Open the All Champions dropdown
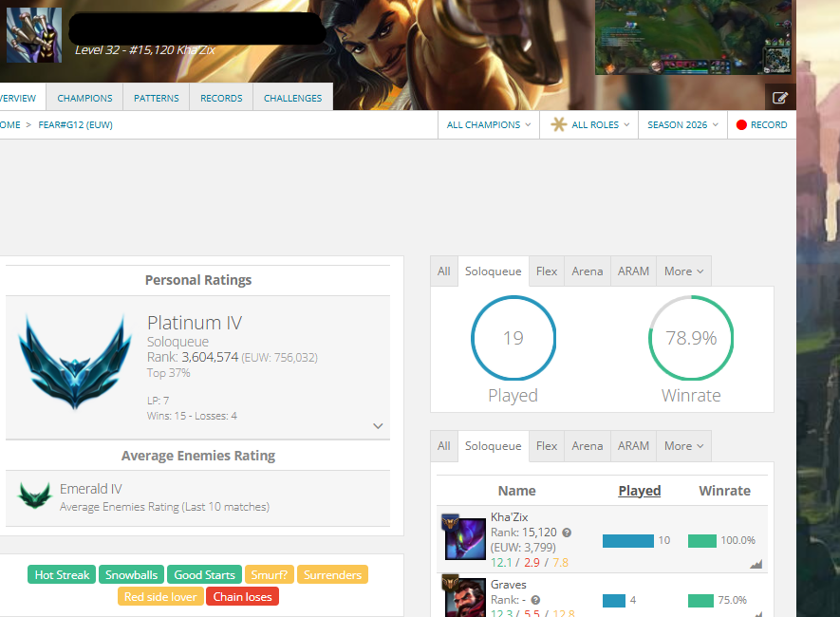The height and width of the screenshot is (617, 840). pos(489,124)
